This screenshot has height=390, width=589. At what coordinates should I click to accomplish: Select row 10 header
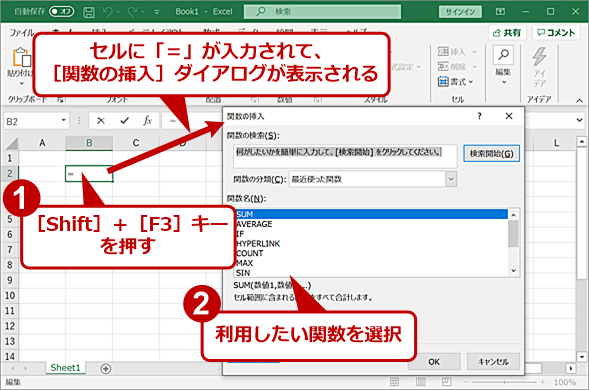[x=10, y=296]
